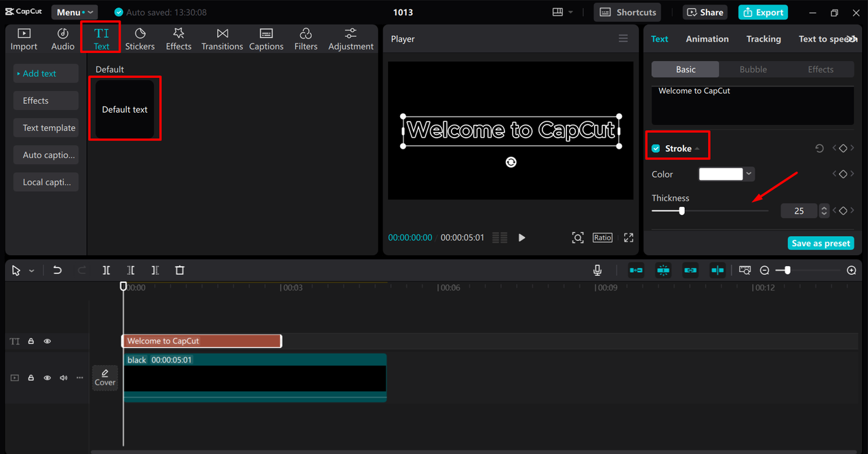Toggle main track magnet
The image size is (868, 454).
[x=636, y=270]
